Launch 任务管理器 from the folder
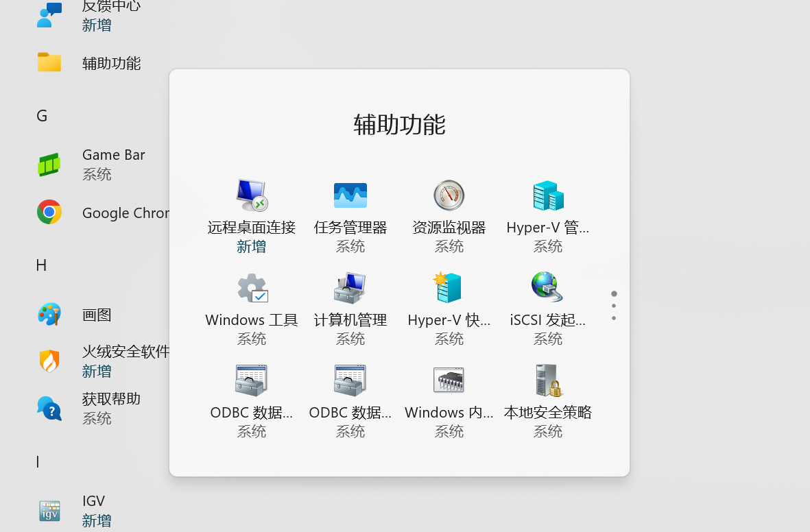 click(x=350, y=195)
